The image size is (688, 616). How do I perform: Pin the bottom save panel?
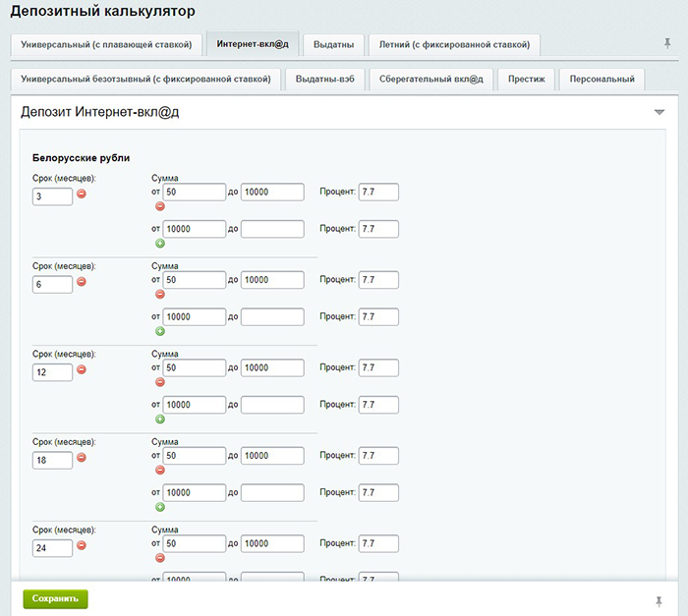pos(659,600)
